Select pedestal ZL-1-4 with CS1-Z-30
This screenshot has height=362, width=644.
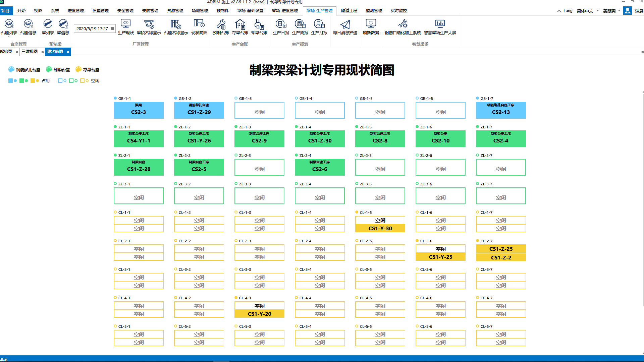(x=320, y=139)
